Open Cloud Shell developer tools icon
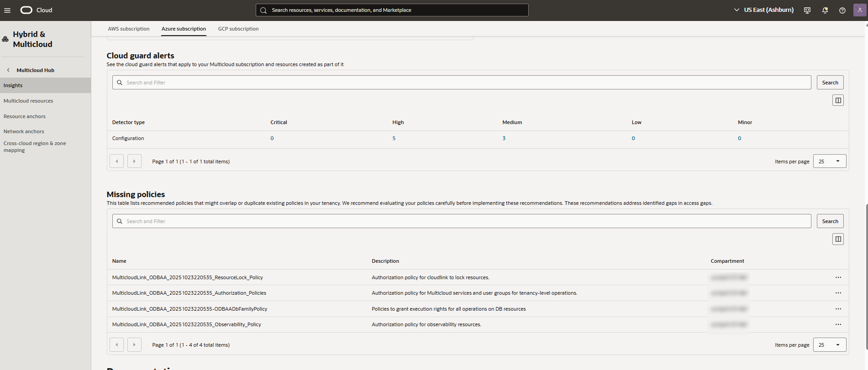 point(807,10)
